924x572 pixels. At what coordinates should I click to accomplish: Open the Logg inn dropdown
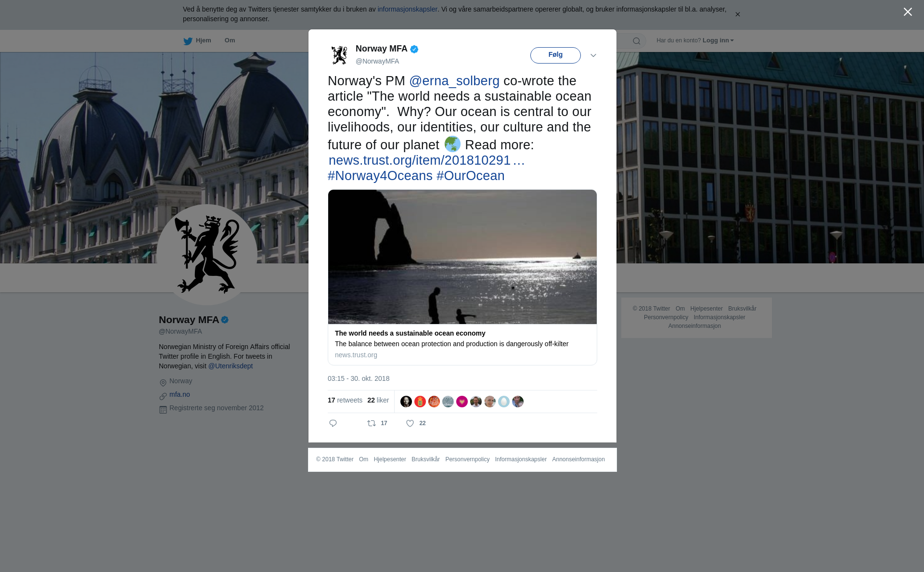point(718,40)
